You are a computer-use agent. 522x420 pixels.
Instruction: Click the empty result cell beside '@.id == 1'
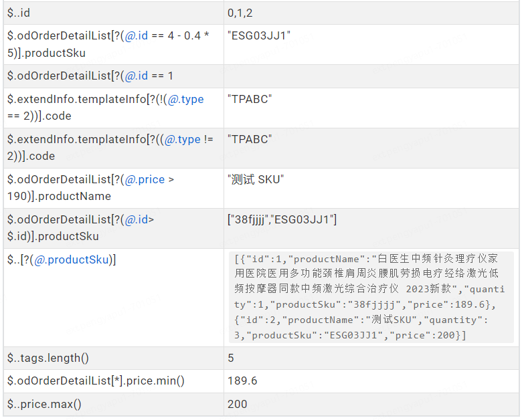pos(371,76)
